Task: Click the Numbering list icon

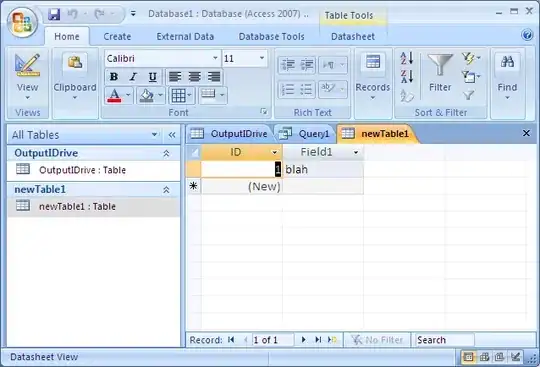Action: click(x=288, y=90)
